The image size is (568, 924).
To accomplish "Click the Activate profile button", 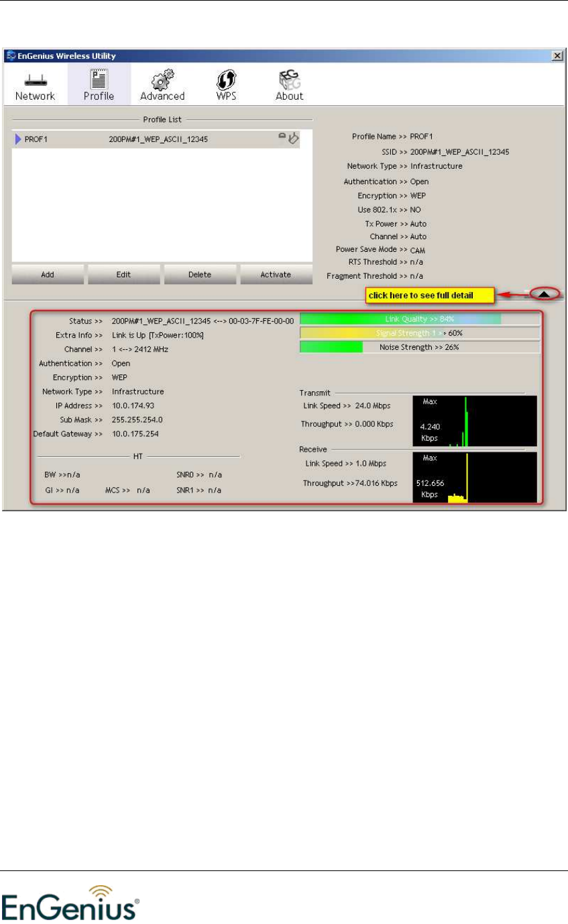I will pos(276,275).
